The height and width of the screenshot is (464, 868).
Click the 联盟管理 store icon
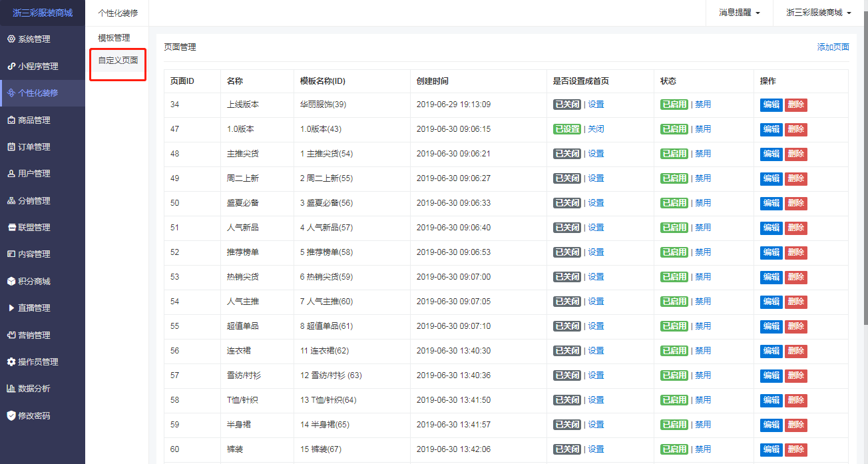(11, 228)
